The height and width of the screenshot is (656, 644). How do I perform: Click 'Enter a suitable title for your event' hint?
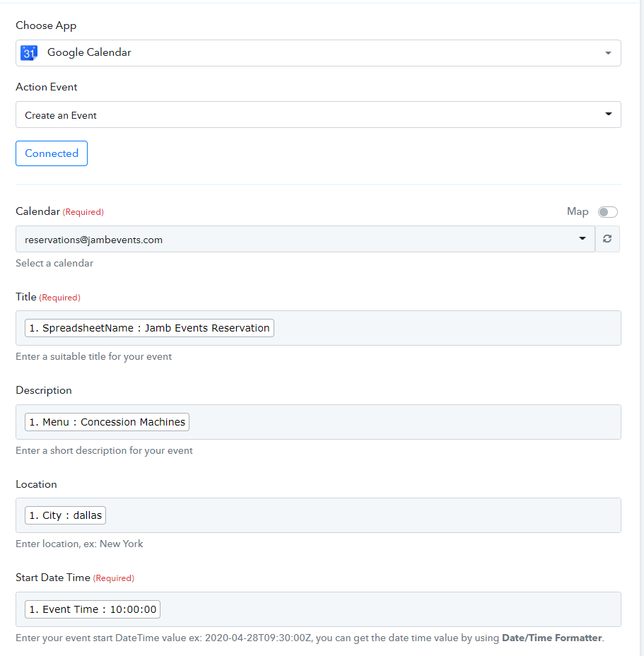pyautogui.click(x=94, y=357)
